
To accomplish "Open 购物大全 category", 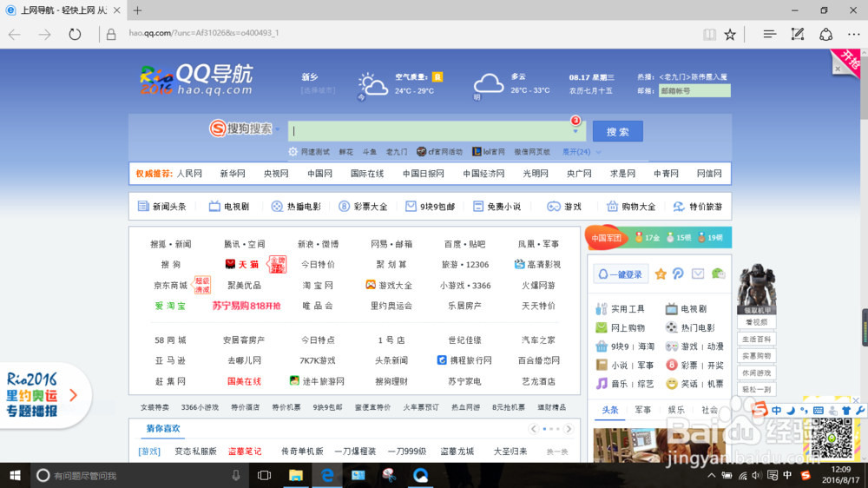I will pos(631,207).
